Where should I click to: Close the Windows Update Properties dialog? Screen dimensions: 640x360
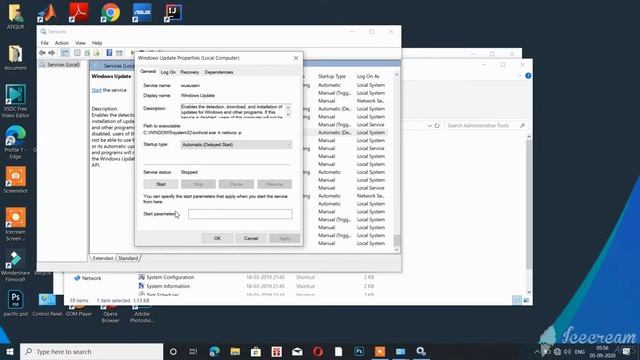click(x=296, y=58)
